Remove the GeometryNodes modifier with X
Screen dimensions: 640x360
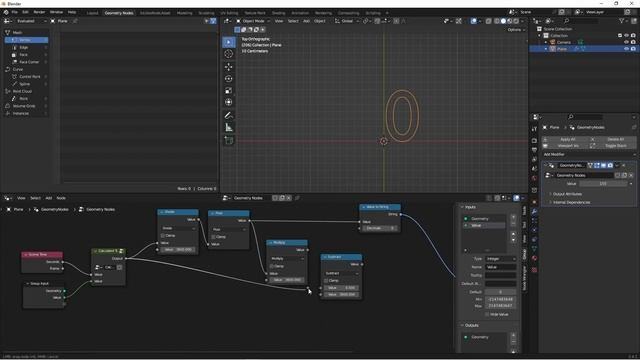(x=624, y=165)
